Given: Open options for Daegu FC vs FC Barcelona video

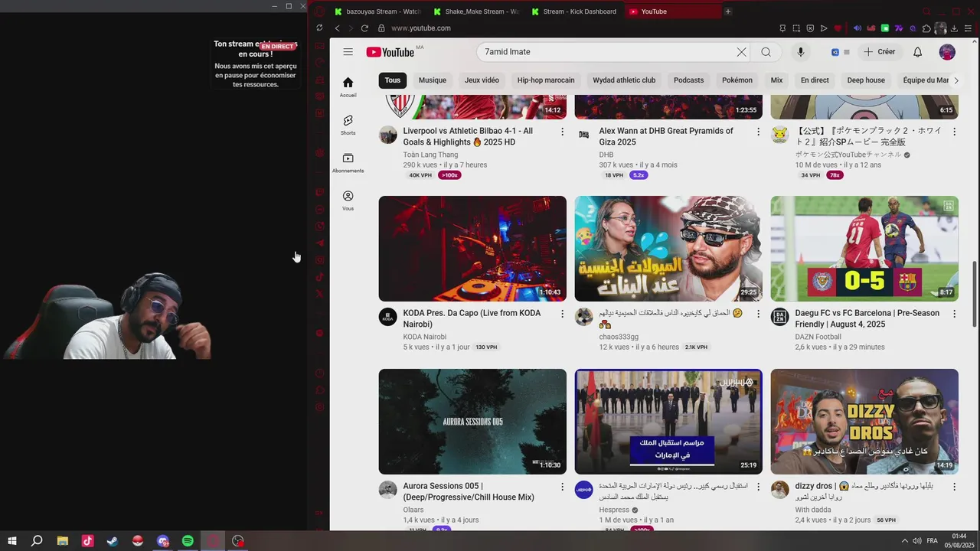Looking at the screenshot, I should point(954,314).
